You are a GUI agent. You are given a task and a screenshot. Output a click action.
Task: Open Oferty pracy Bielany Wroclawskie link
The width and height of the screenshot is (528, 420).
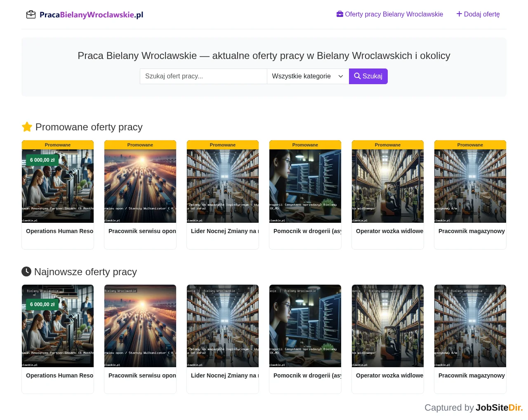point(390,14)
